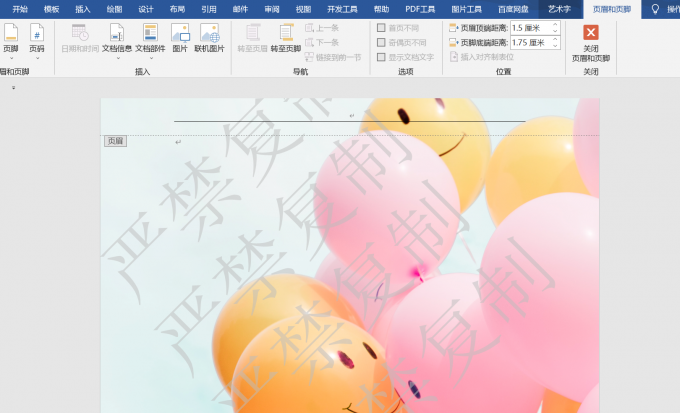Click 上一条 (Previous) navigation button
This screenshot has width=680, height=413.
pyautogui.click(x=322, y=28)
